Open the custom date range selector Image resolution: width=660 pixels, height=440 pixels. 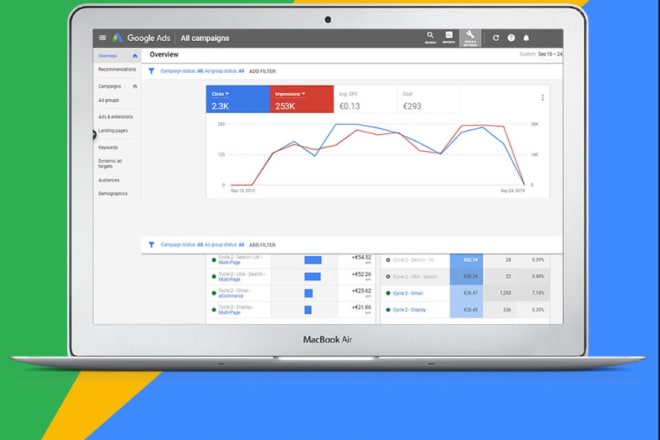(x=541, y=54)
